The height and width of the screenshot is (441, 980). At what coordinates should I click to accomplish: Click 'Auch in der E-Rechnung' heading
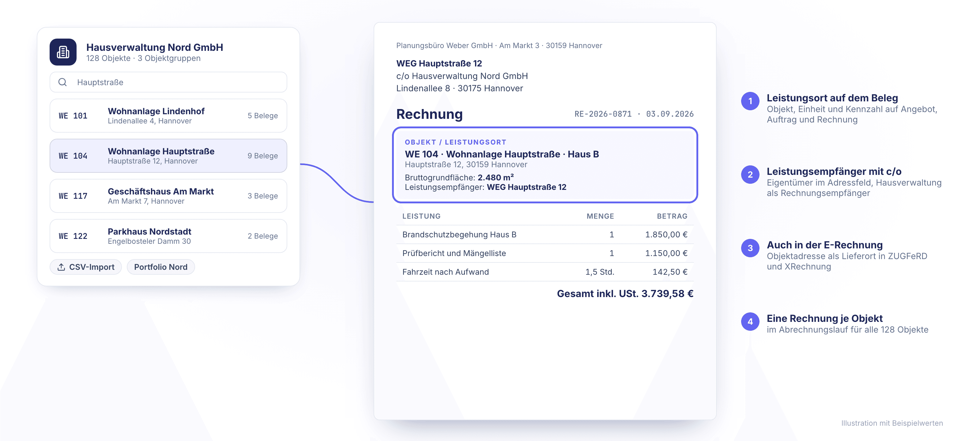tap(824, 245)
